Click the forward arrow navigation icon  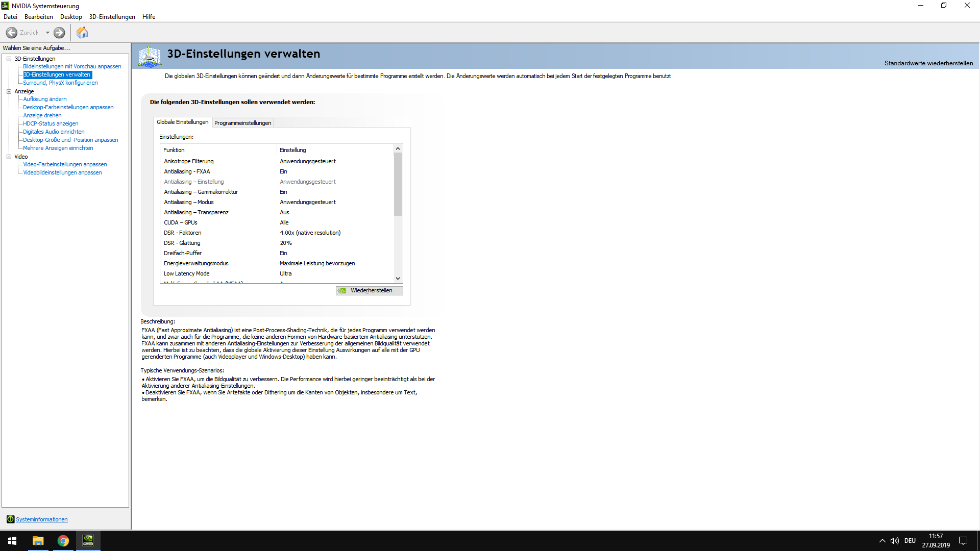[x=59, y=33]
